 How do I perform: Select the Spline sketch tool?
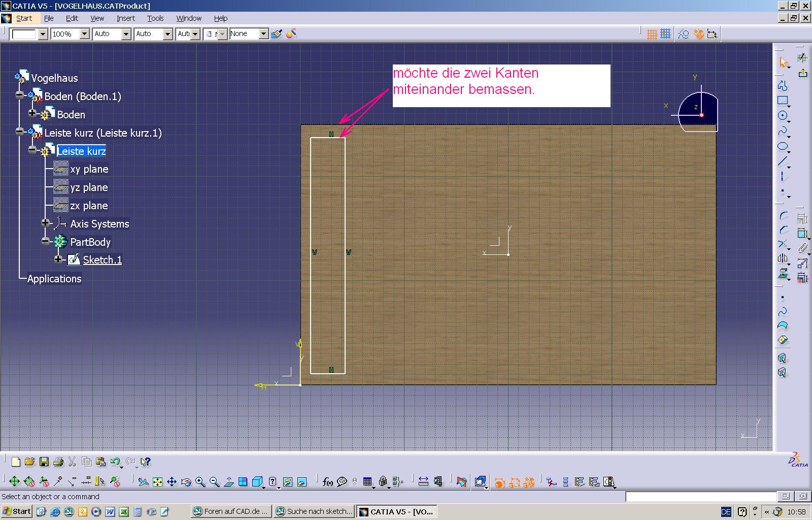tap(783, 132)
